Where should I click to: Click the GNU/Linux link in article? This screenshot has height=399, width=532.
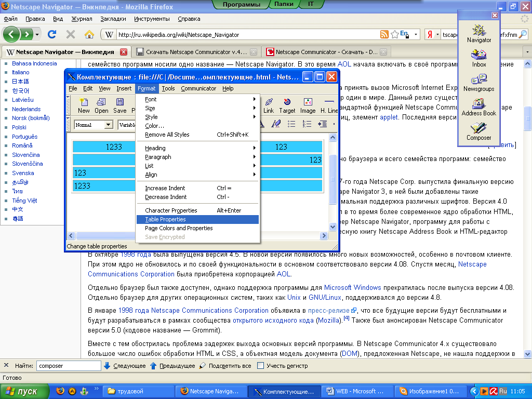(x=325, y=298)
